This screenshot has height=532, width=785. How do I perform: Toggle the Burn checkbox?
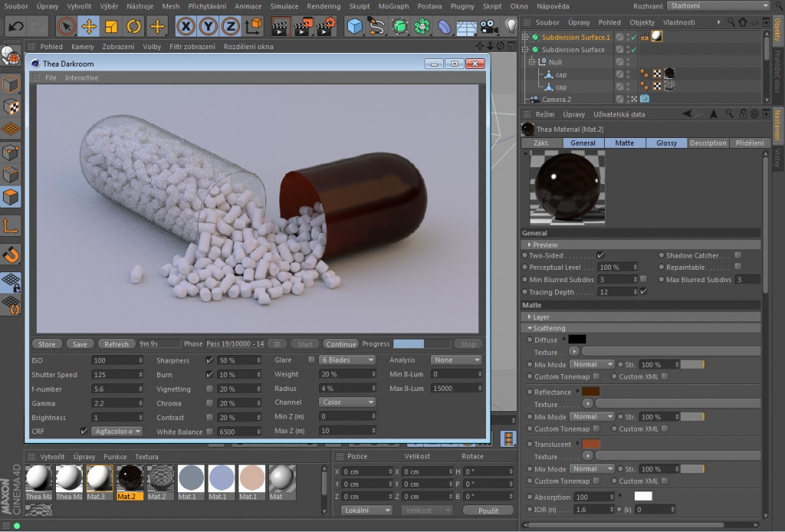pyautogui.click(x=209, y=374)
